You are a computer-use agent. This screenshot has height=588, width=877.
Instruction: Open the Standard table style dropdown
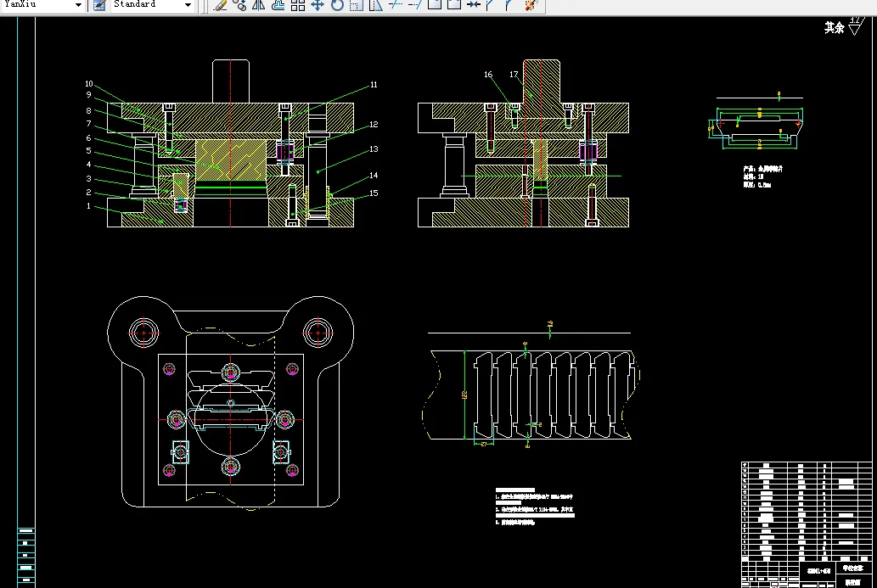pyautogui.click(x=188, y=5)
